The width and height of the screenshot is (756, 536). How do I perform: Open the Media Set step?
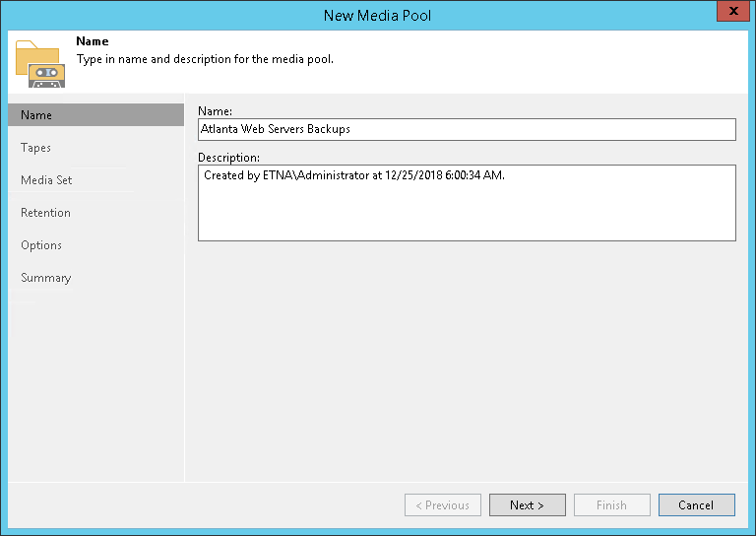point(46,180)
